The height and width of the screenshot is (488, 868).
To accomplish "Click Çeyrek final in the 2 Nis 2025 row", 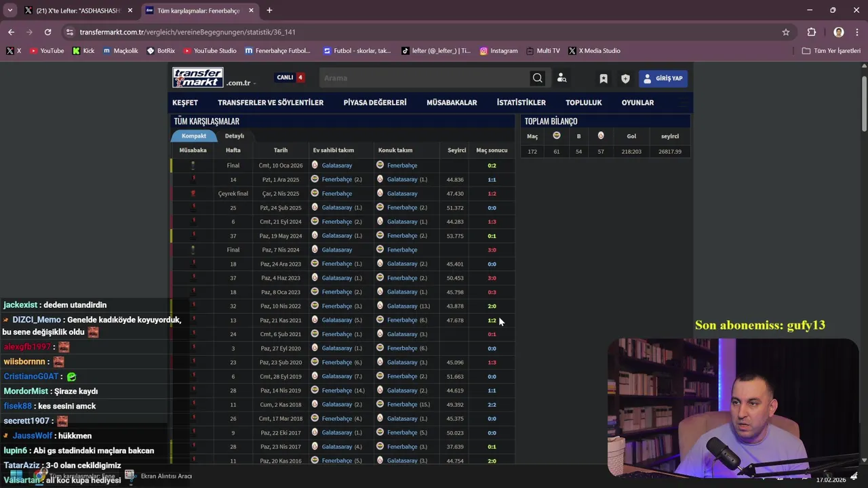I will [x=233, y=194].
